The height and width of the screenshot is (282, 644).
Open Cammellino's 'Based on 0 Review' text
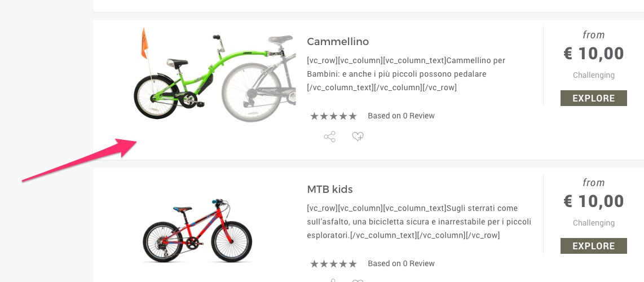tap(402, 116)
